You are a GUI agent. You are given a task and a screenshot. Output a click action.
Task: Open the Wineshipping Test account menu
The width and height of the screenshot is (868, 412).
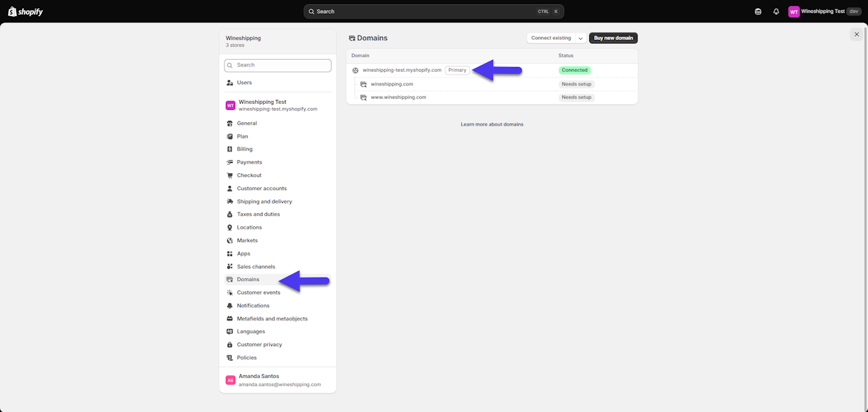tap(825, 12)
